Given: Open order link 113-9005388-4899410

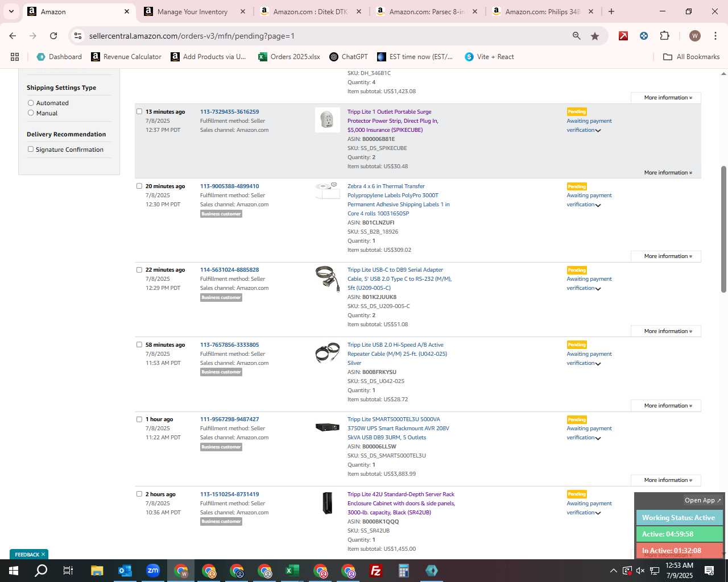Looking at the screenshot, I should [x=229, y=186].
